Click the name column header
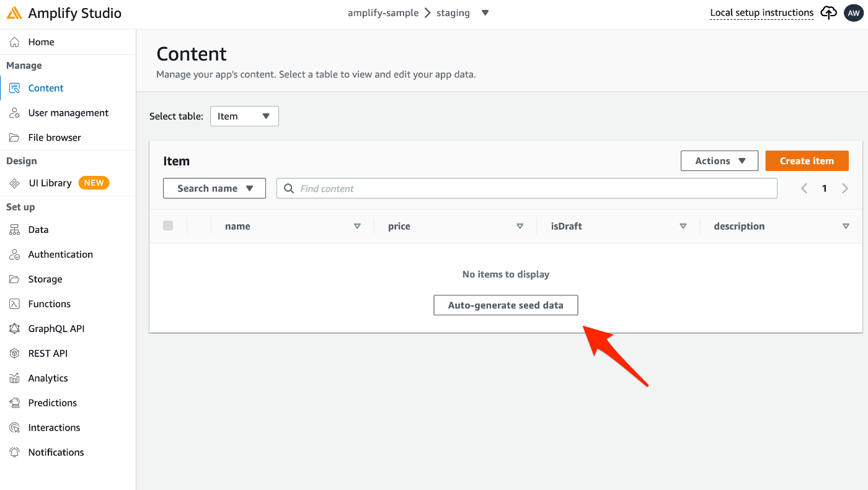This screenshot has height=490, width=868. click(237, 226)
